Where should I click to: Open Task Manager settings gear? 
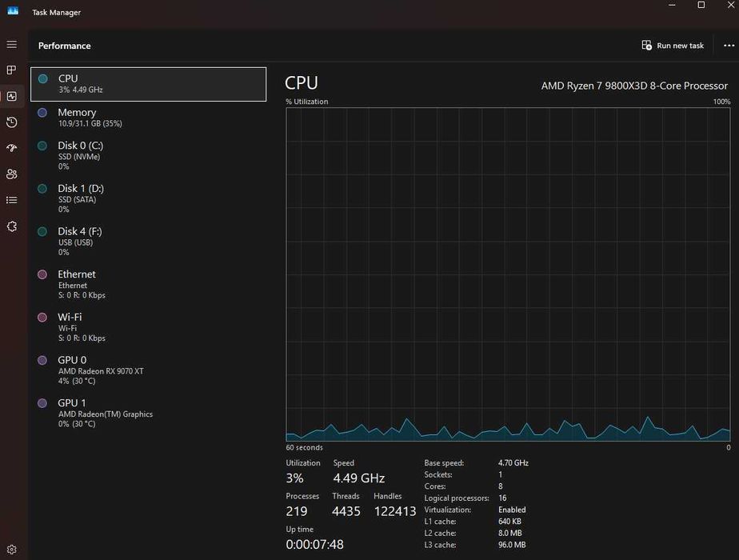[x=12, y=550]
